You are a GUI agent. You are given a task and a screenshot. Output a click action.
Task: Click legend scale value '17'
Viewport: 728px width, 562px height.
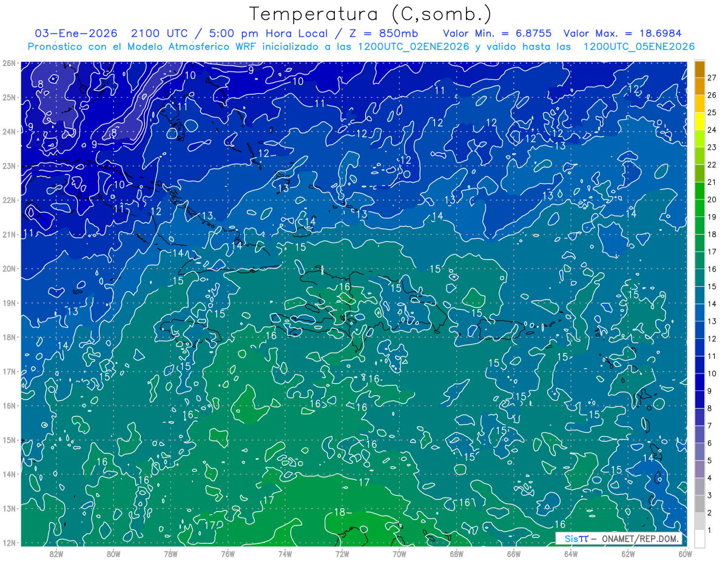pos(712,252)
